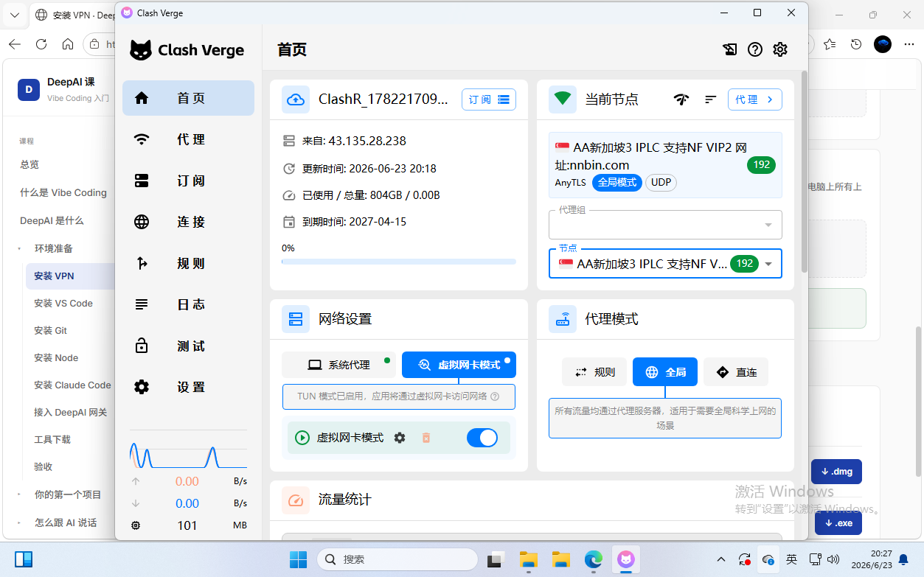924x577 pixels.
Task: Click the UDP chip on node card
Action: click(661, 182)
